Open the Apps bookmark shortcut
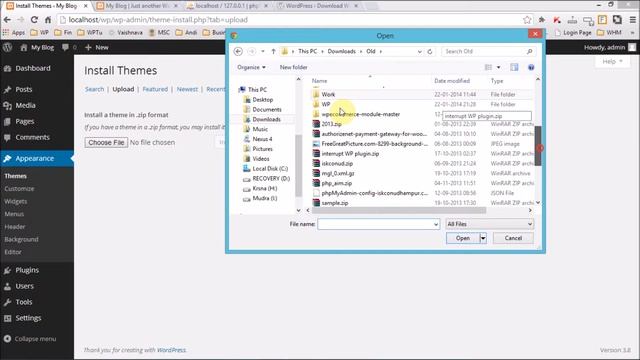Screen dimensions: 640x360 (14, 32)
